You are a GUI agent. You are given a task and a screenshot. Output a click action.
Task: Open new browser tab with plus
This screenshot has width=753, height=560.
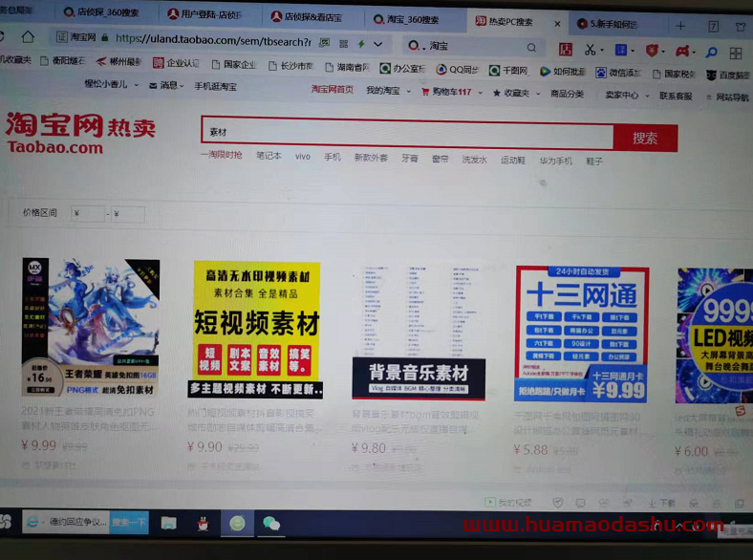pyautogui.click(x=680, y=26)
